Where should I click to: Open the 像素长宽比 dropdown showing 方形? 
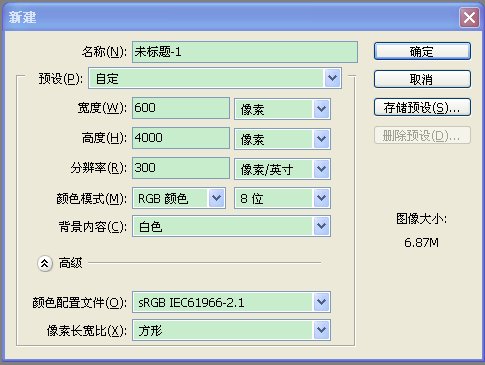(x=231, y=330)
